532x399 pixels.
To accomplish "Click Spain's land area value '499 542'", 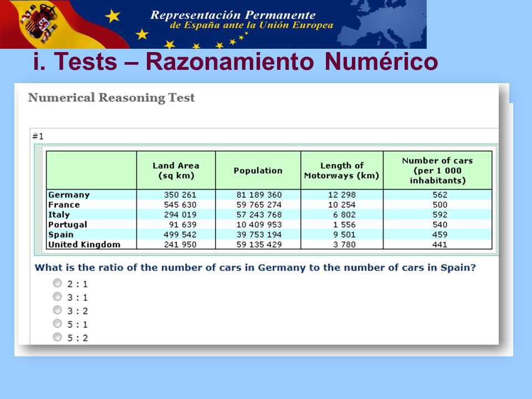I will (x=180, y=234).
